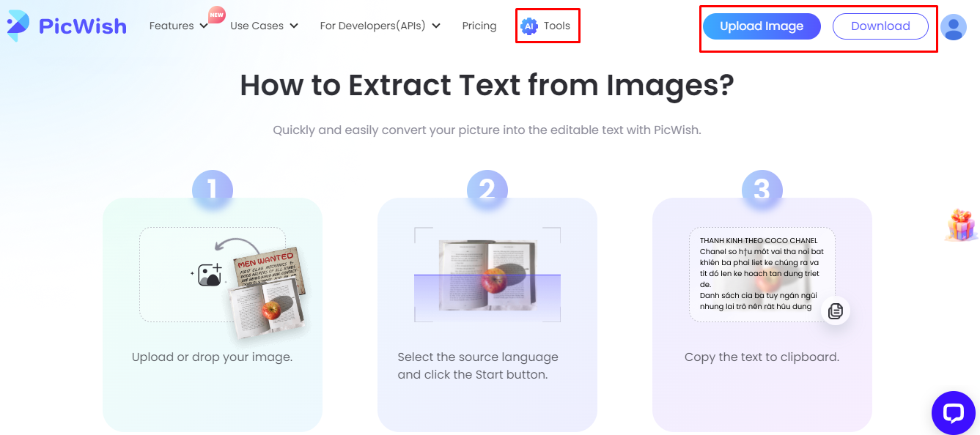Screen dimensions: 980x435
Task: Click the add image icon in step 1
Action: [210, 275]
